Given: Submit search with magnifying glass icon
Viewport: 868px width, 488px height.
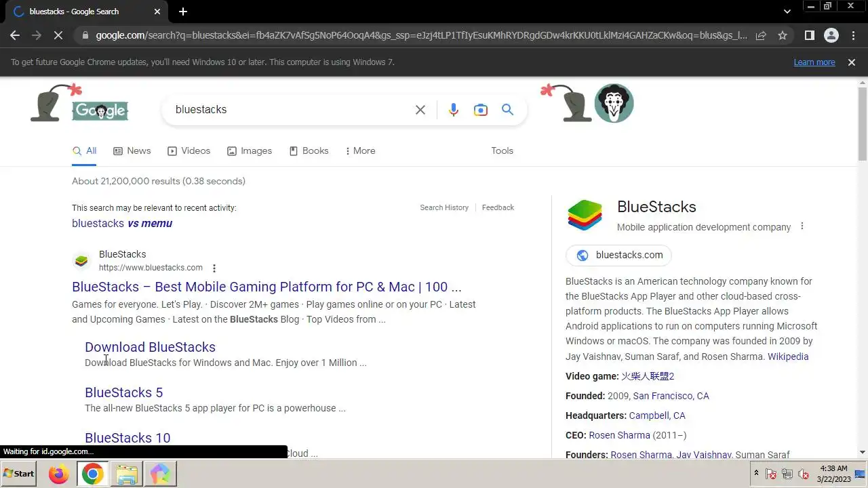Looking at the screenshot, I should [507, 110].
